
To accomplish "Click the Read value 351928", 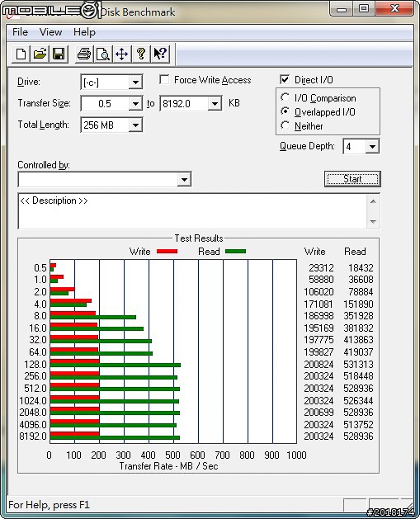I will (358, 316).
